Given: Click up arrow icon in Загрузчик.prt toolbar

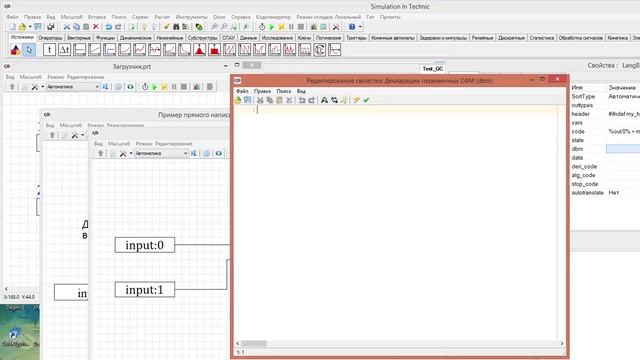Looking at the screenshot, I should 12,87.
